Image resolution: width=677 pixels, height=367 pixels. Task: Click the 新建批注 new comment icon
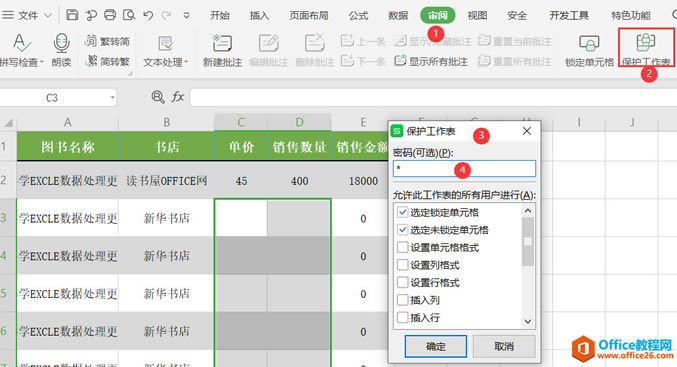[x=222, y=43]
